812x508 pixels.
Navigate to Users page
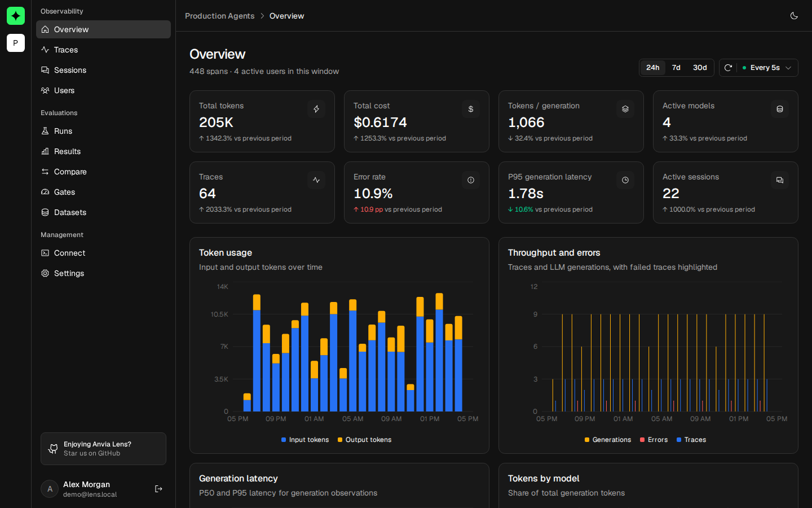pyautogui.click(x=103, y=90)
